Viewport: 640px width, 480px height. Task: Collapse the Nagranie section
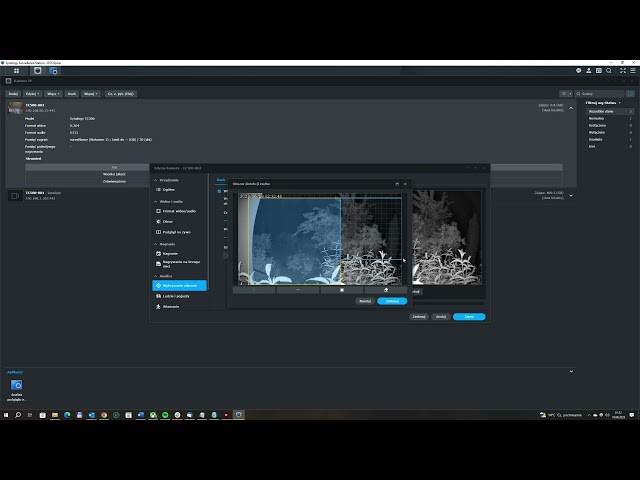tap(155, 244)
